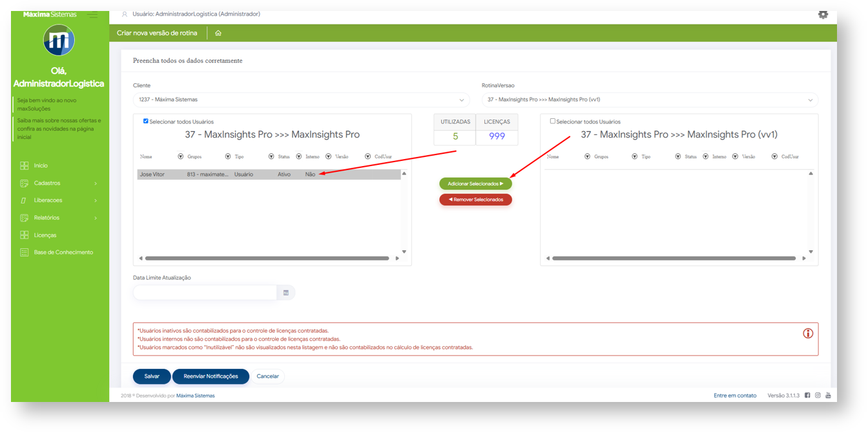868x433 pixels.
Task: Filter the Versão column in left user table
Action: 367,157
